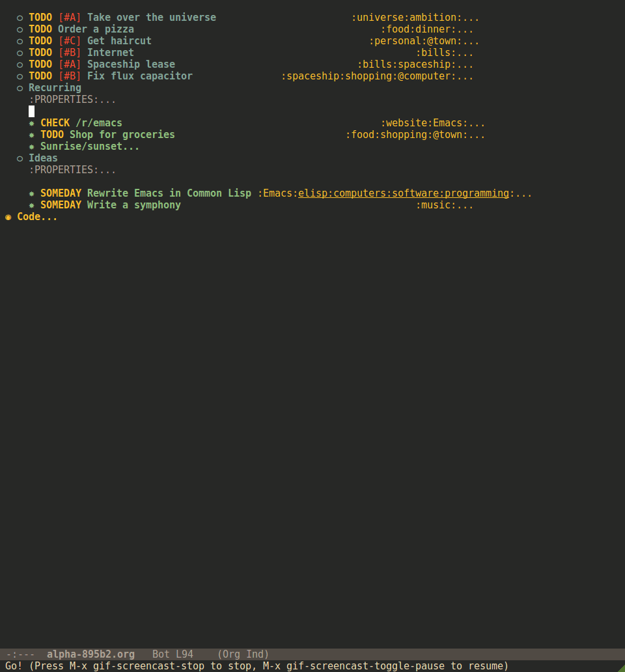Expand :PROPERTIES: drawer under Recurring
Screen dimensions: 625x672
pos(72,100)
